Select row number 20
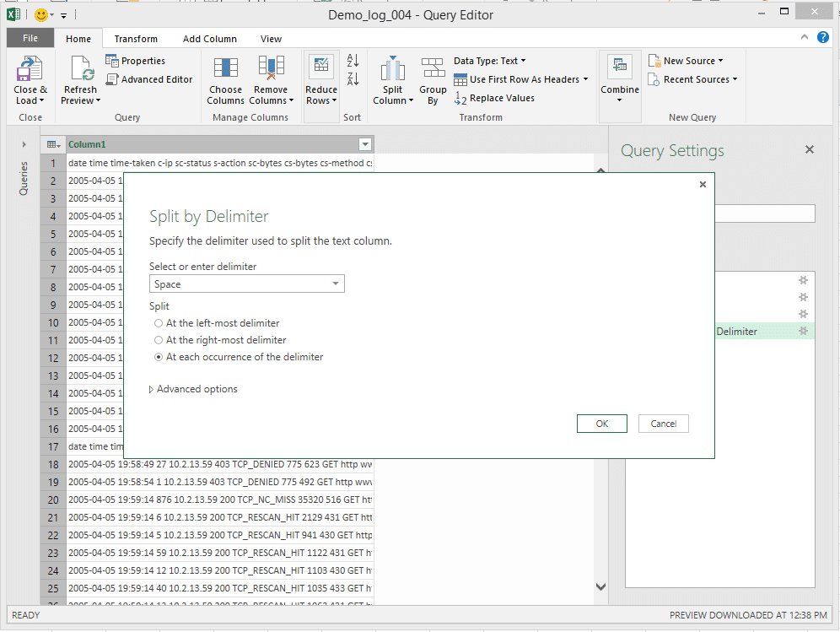 [53, 500]
